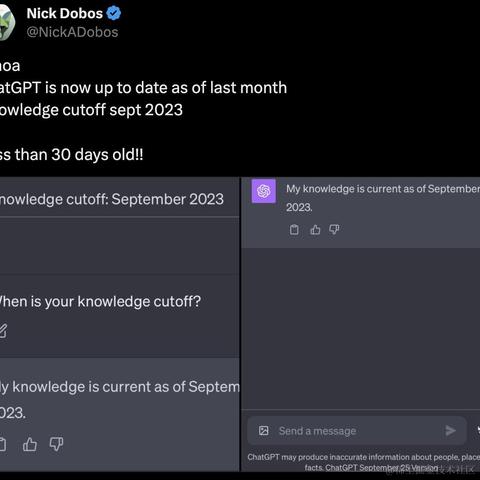Select the When is your knowledge cutoff message

[x=100, y=301]
